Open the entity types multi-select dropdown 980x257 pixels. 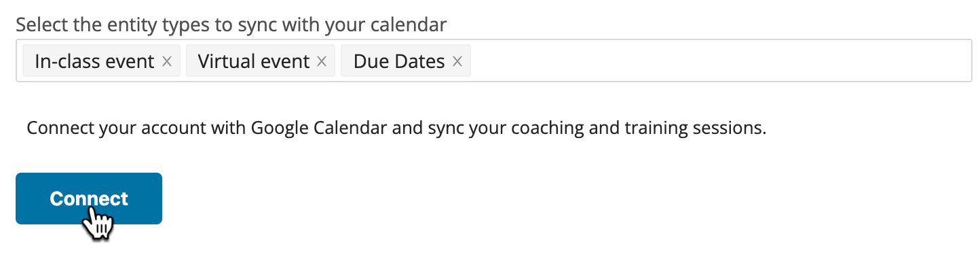494,61
